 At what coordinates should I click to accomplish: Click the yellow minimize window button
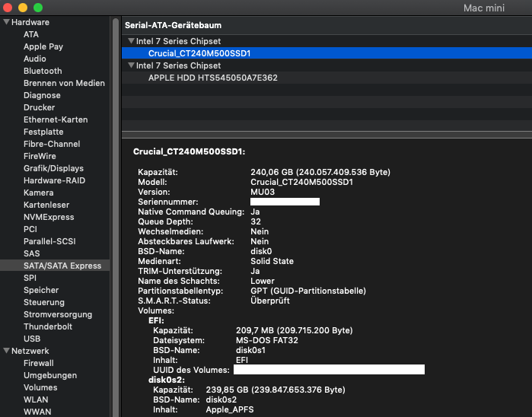click(23, 7)
